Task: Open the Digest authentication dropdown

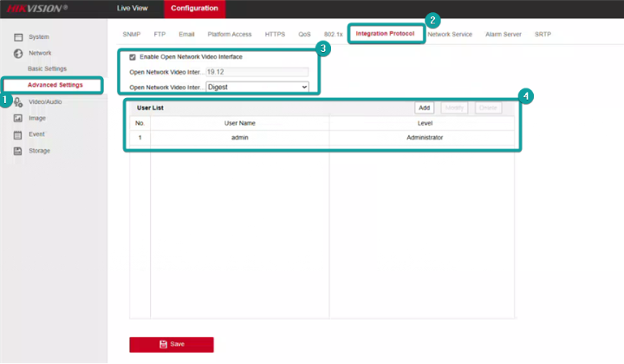Action: pos(257,87)
